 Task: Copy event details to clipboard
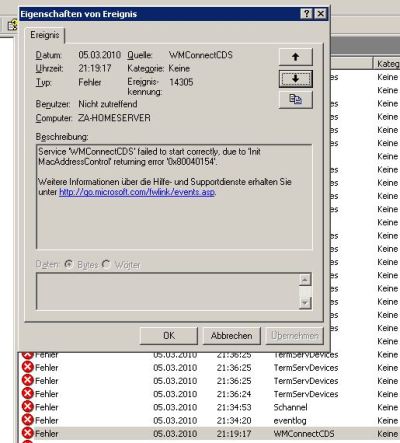(295, 99)
